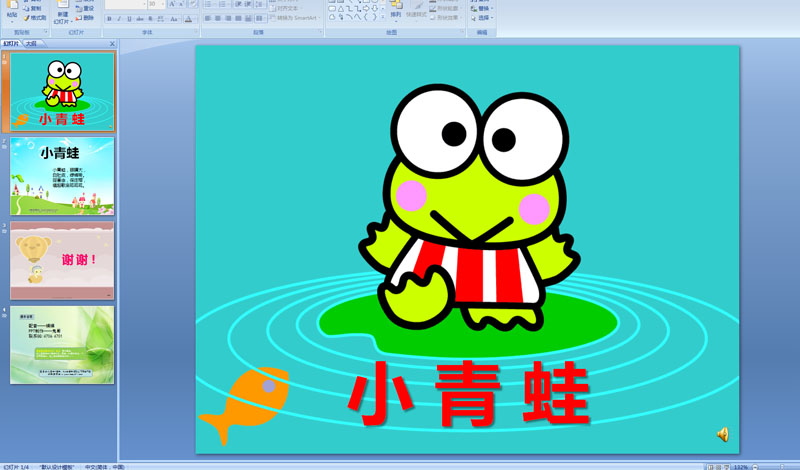Image resolution: width=800 pixels, height=470 pixels.
Task: Switch to Slide Sorter view
Action: (x=718, y=467)
